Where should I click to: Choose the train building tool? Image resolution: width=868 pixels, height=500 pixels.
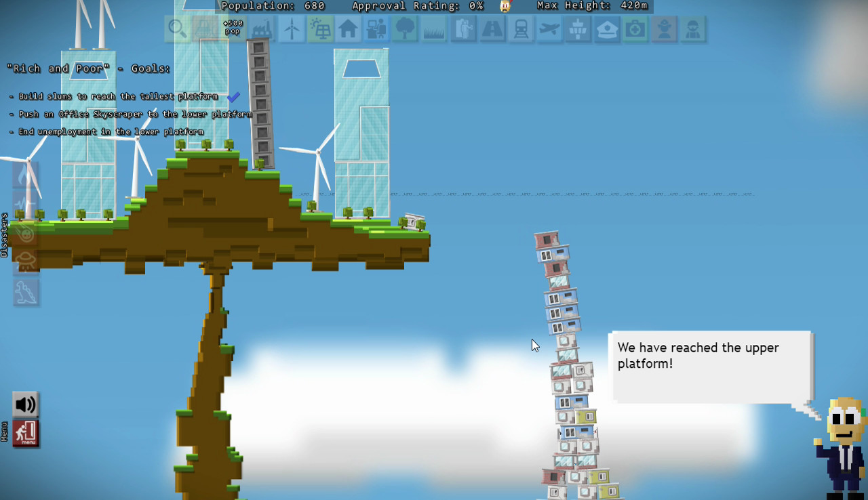click(521, 29)
